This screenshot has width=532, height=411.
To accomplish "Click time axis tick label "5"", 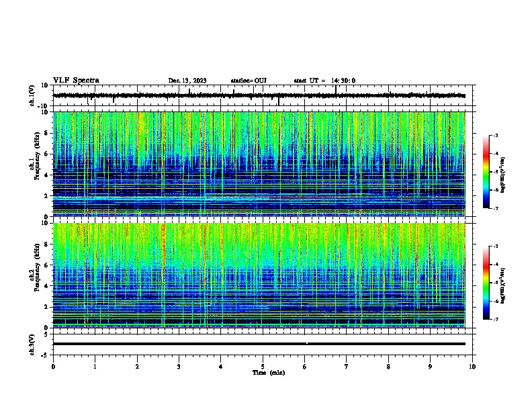I will tap(263, 367).
